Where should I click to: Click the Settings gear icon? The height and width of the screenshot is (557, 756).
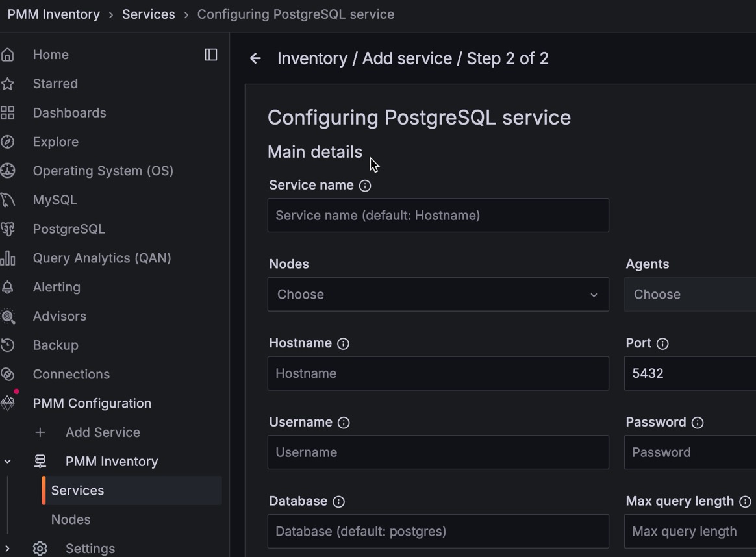[40, 549]
